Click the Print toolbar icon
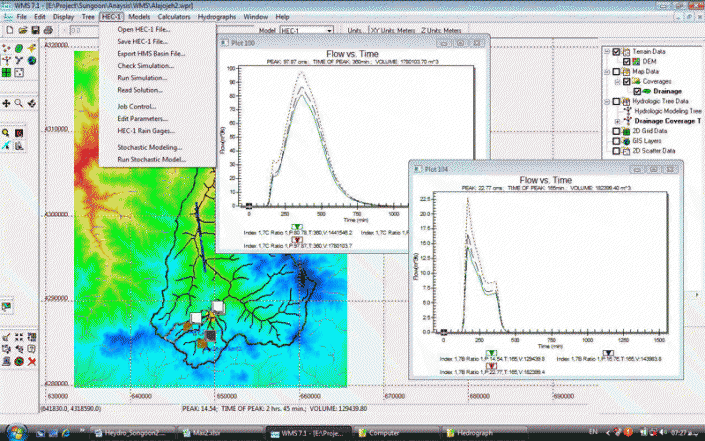Image resolution: width=705 pixels, height=441 pixels. pos(48,31)
